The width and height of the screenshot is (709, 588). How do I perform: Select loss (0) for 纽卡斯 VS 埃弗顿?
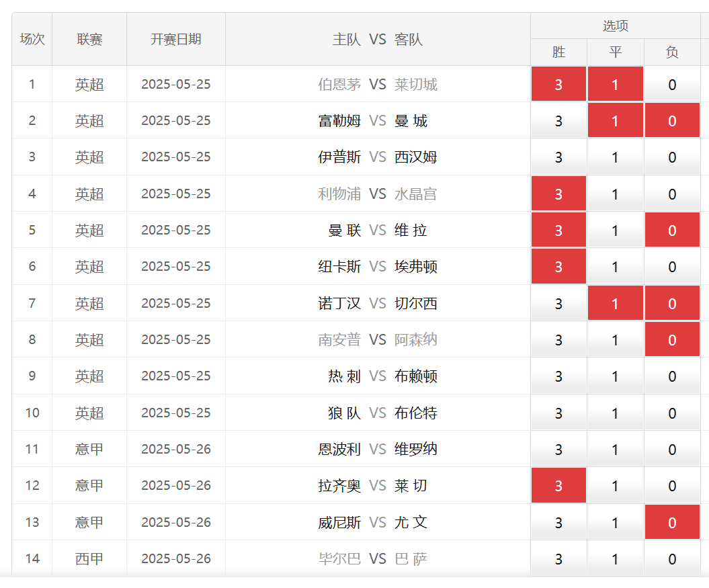pos(673,266)
